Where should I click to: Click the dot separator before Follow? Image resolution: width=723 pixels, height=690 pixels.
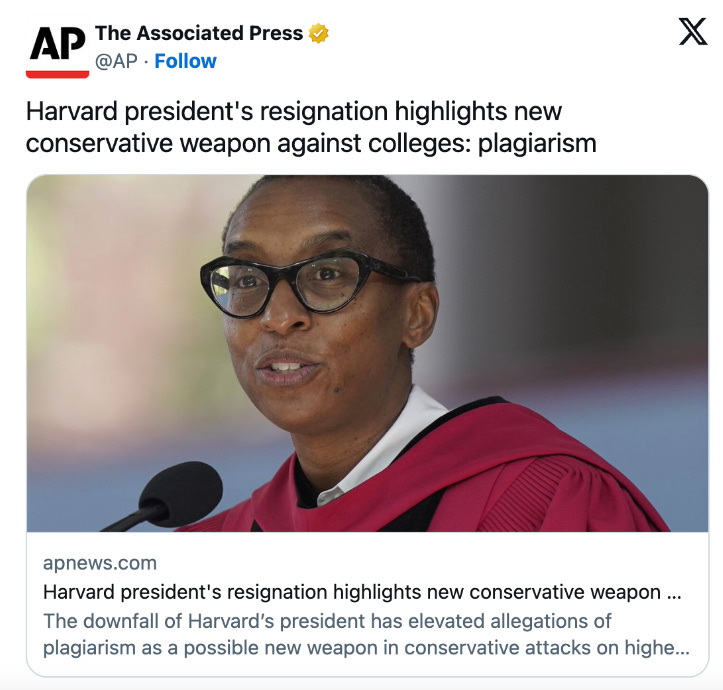pyautogui.click(x=146, y=61)
